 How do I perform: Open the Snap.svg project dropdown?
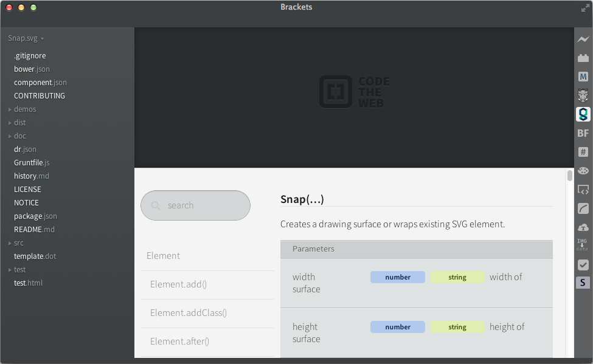[x=26, y=38]
